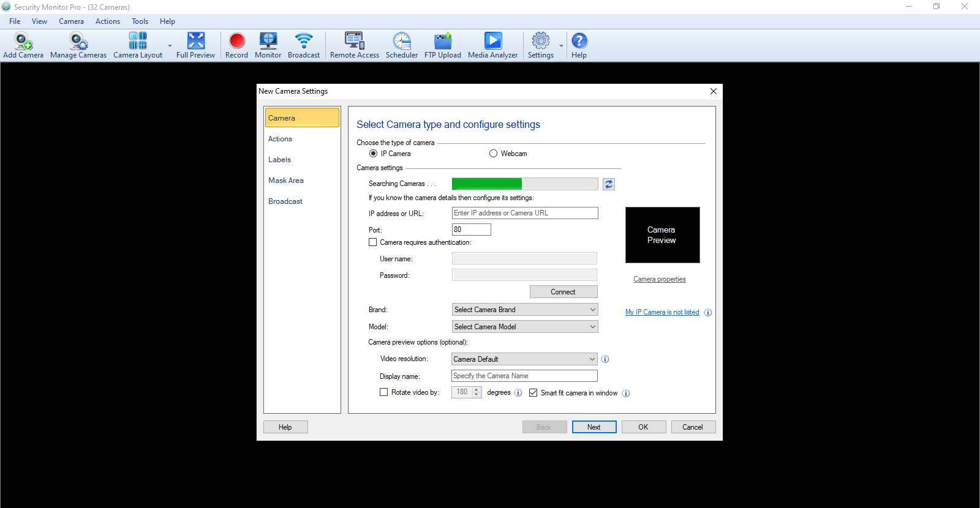Click the FTP Upload toolbar icon
Screen dimensions: 980x508
(x=443, y=45)
